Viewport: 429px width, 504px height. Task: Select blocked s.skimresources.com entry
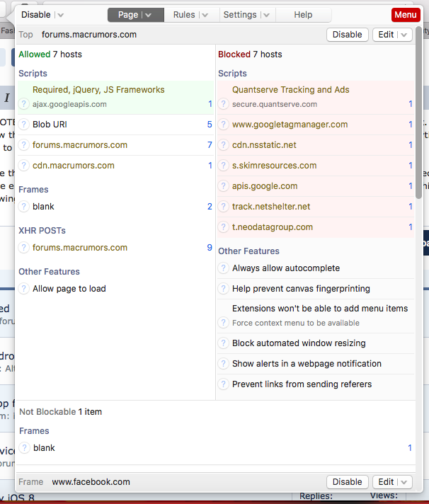click(x=316, y=166)
